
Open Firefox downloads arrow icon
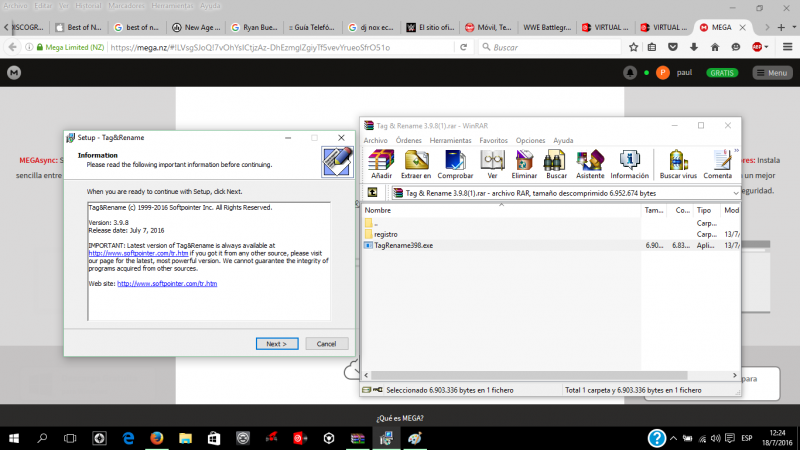[x=694, y=47]
